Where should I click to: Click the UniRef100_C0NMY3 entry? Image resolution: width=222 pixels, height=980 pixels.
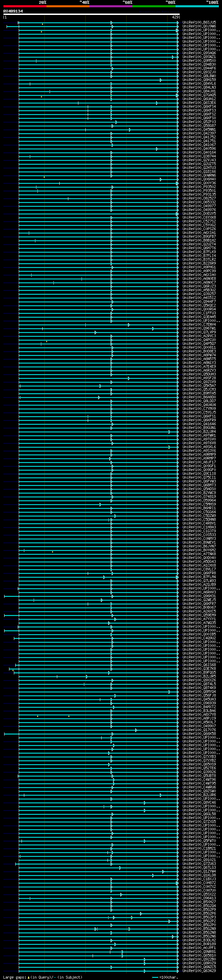click(x=199, y=539)
